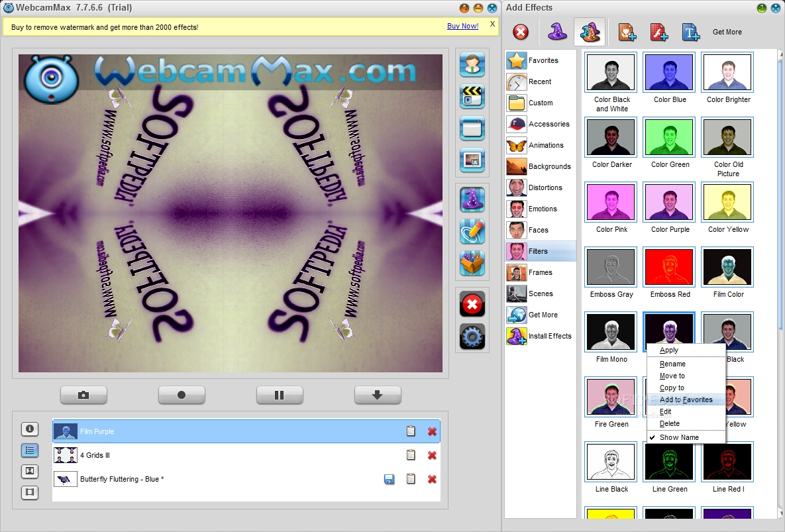785x532 pixels.
Task: Dismiss the trial notice banner
Action: point(493,24)
